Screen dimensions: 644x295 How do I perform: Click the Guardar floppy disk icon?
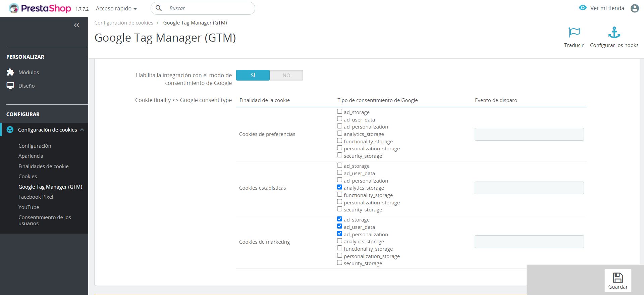(x=618, y=278)
